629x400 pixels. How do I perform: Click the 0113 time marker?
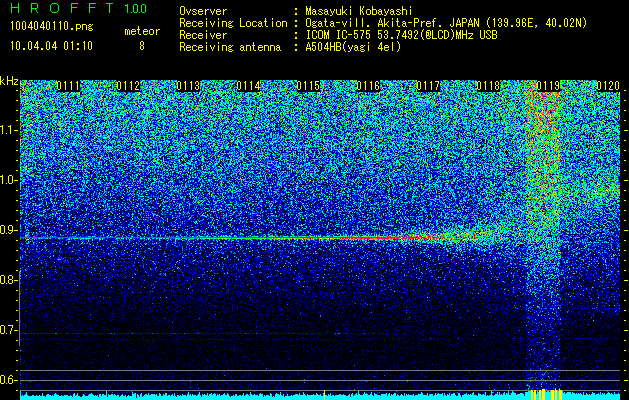point(188,86)
